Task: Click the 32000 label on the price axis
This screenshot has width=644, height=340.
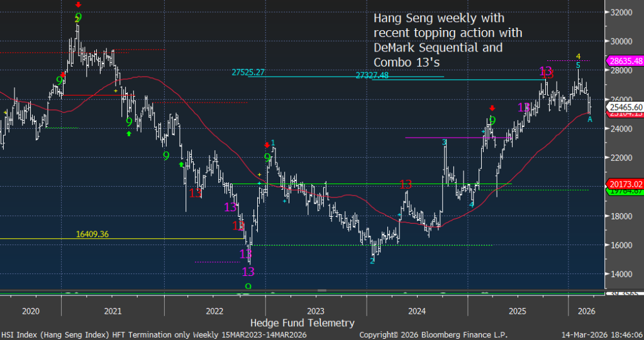Action: [x=622, y=13]
